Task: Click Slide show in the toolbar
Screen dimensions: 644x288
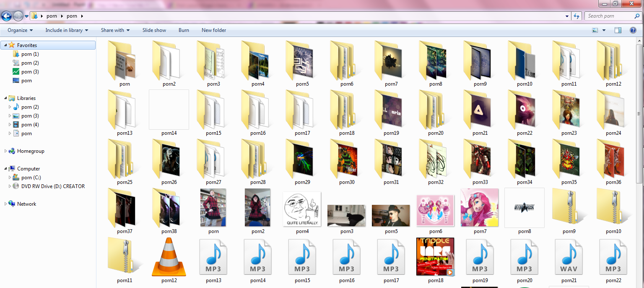Action: (154, 30)
